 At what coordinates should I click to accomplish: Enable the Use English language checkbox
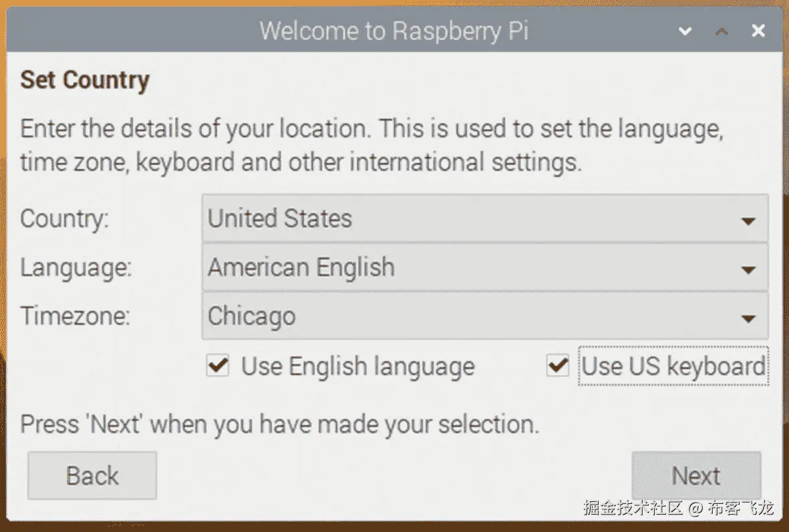[x=217, y=366]
